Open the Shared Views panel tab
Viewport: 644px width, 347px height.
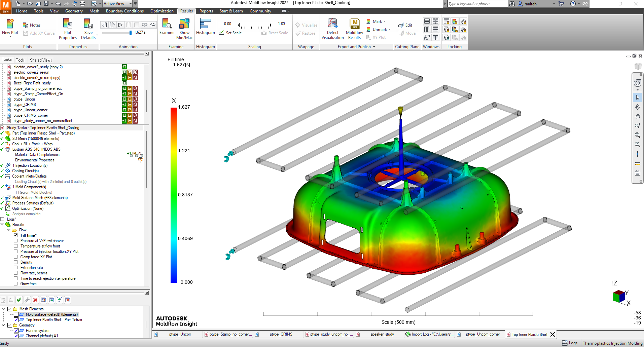41,60
